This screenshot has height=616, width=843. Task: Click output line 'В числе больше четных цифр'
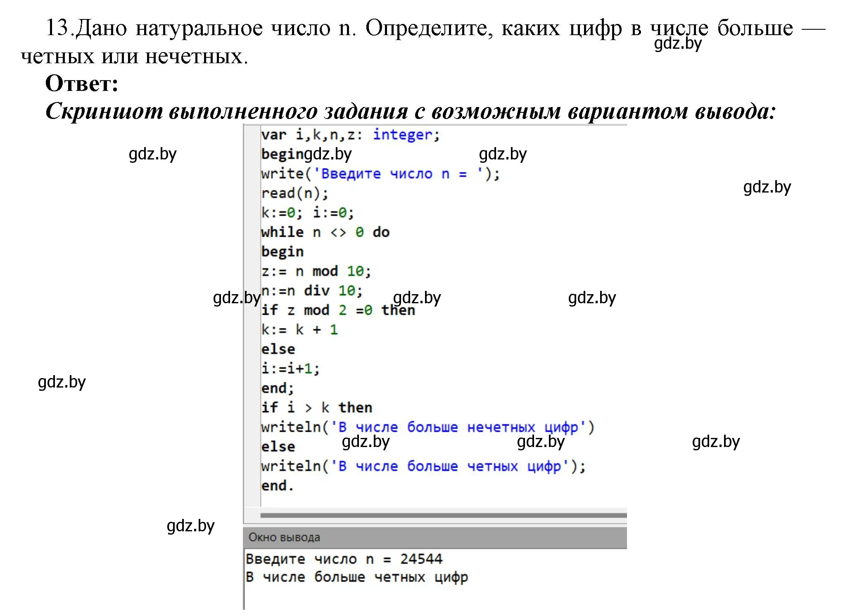click(357, 578)
